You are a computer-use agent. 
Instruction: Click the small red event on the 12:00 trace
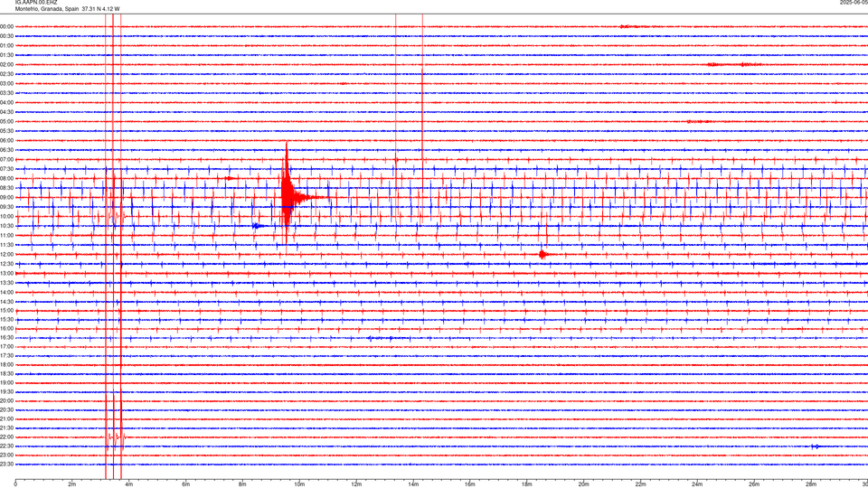[x=543, y=255]
